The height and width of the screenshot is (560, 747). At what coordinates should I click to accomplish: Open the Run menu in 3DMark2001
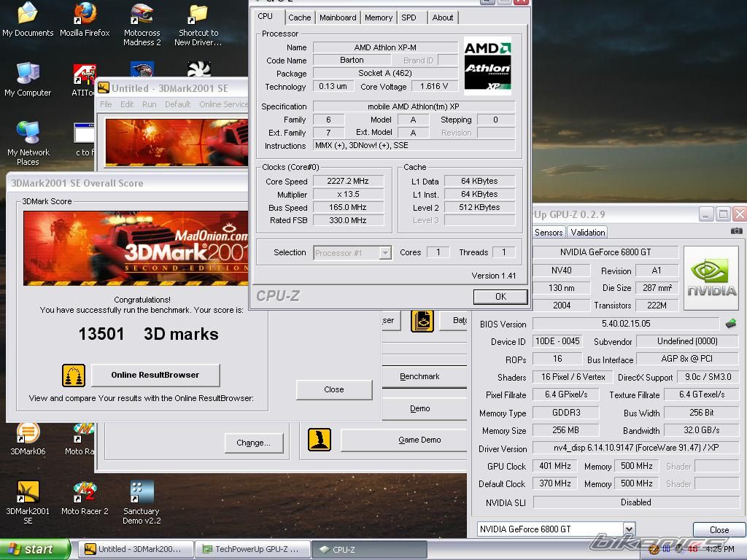coord(149,104)
